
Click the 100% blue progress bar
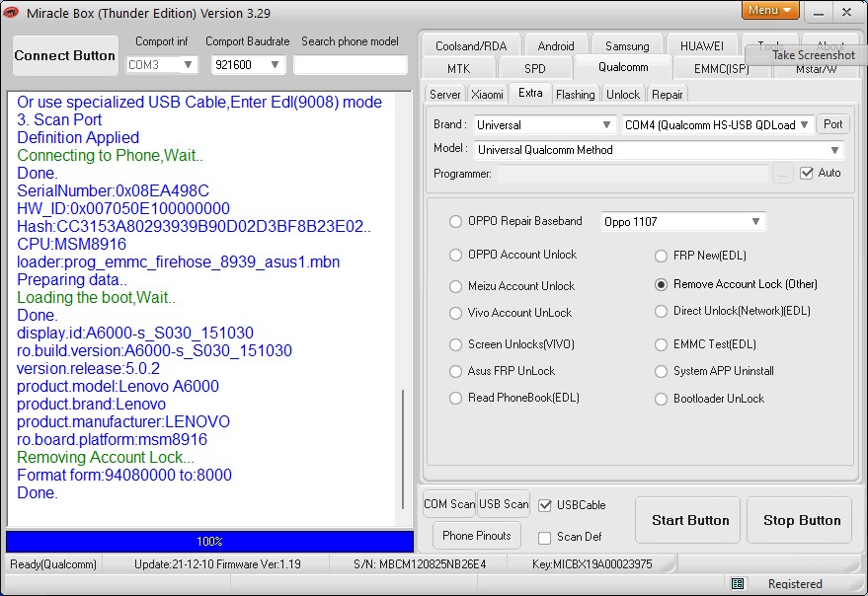pos(209,542)
